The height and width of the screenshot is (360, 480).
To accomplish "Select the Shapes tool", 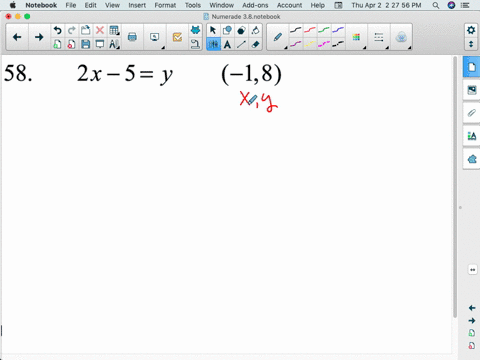I will coord(227,30).
